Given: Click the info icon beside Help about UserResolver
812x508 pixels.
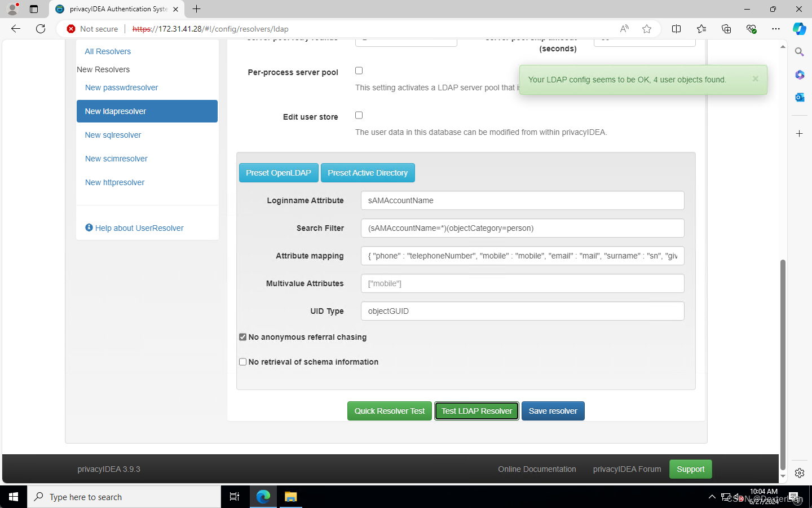Looking at the screenshot, I should click(89, 227).
